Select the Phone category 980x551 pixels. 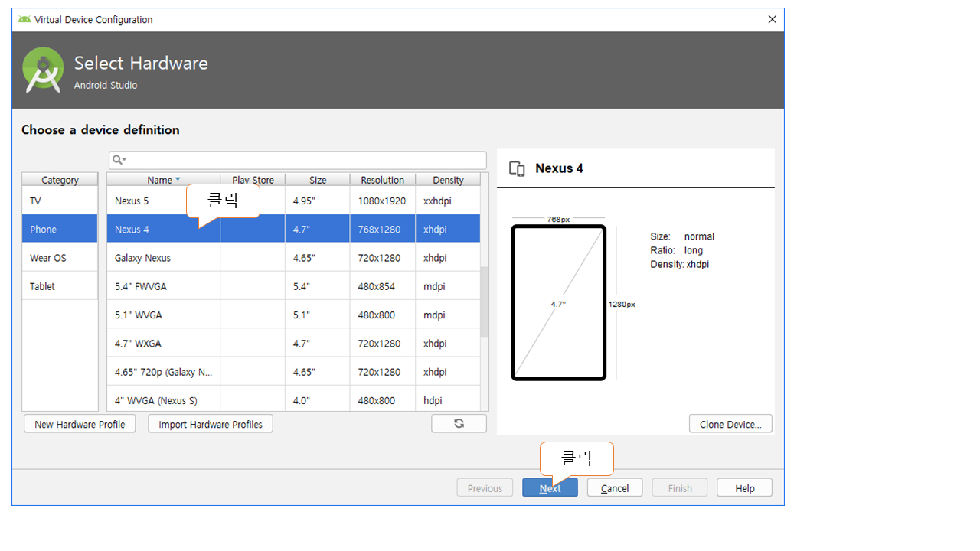click(60, 230)
